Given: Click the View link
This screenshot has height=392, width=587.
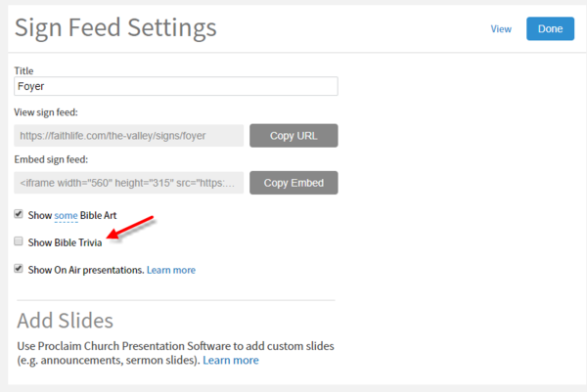Looking at the screenshot, I should coord(501,29).
